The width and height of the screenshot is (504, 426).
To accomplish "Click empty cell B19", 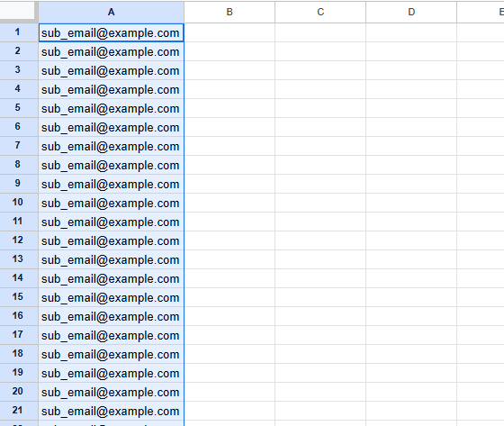I will point(229,373).
